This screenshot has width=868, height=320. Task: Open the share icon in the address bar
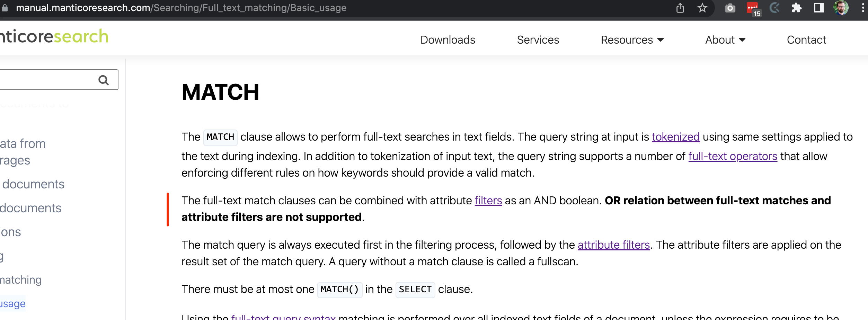tap(680, 8)
